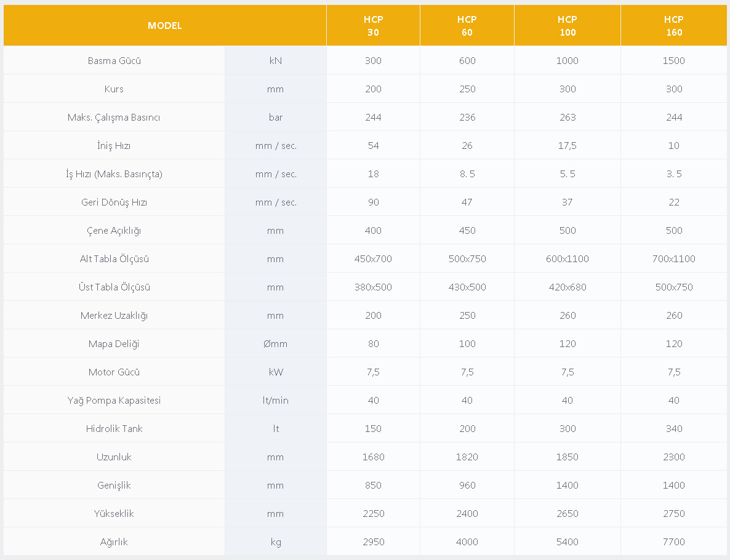Image resolution: width=730 pixels, height=560 pixels.
Task: Select the HCP 160 column header
Action: (673, 26)
